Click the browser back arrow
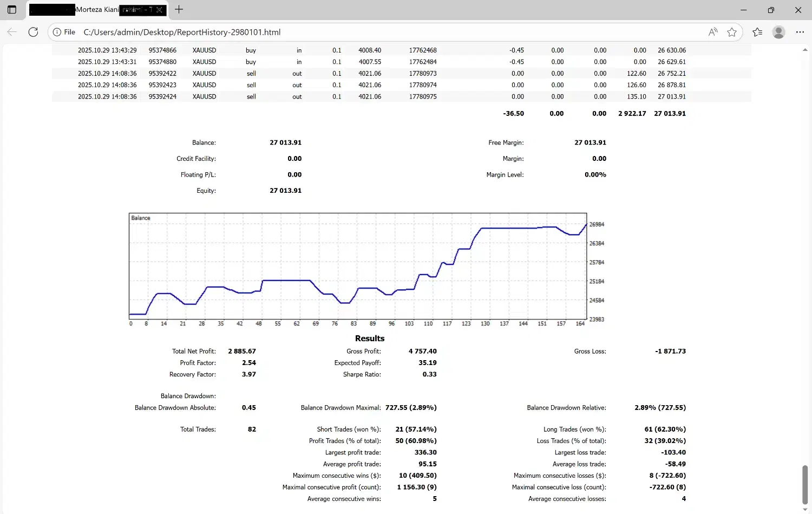812x514 pixels. 12,32
